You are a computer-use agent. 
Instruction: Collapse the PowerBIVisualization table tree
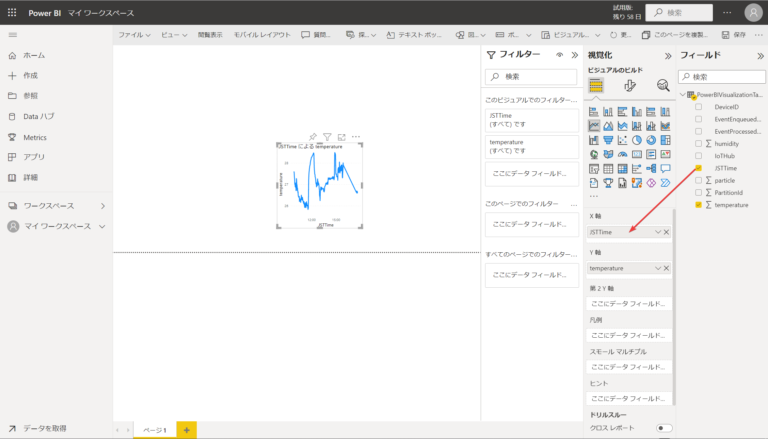682,95
